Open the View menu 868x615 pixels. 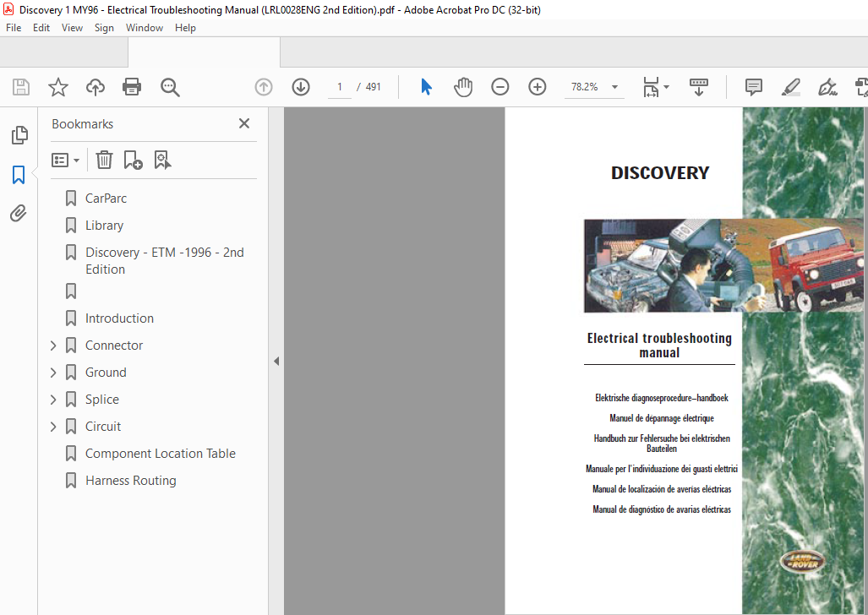click(x=72, y=28)
